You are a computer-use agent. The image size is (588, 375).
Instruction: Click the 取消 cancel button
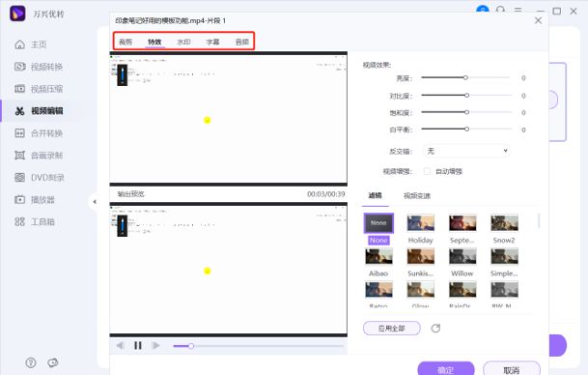pyautogui.click(x=512, y=368)
